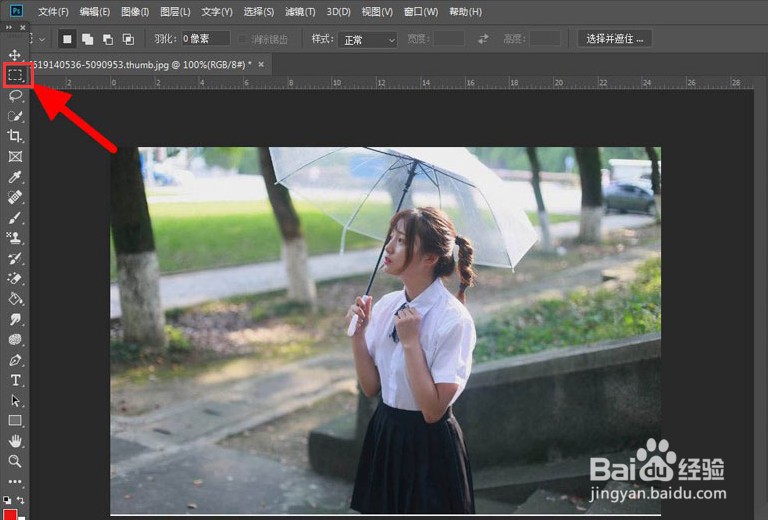Viewport: 768px width, 520px height.
Task: Select the Frame tool
Action: tap(15, 157)
